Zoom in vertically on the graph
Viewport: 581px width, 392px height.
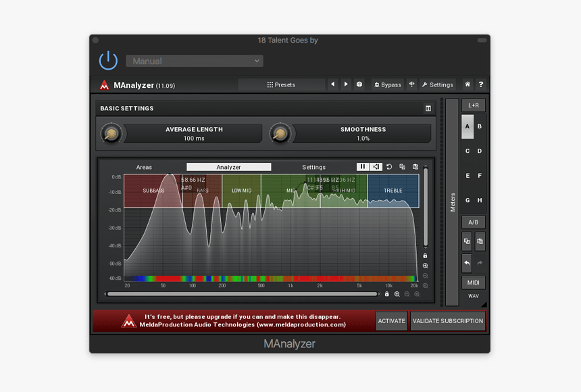(426, 266)
